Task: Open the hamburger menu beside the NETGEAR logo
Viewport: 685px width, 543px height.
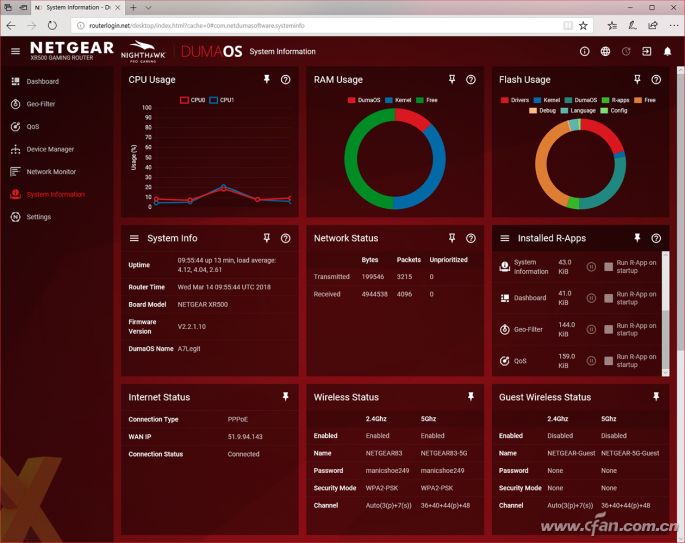Action: (x=15, y=51)
